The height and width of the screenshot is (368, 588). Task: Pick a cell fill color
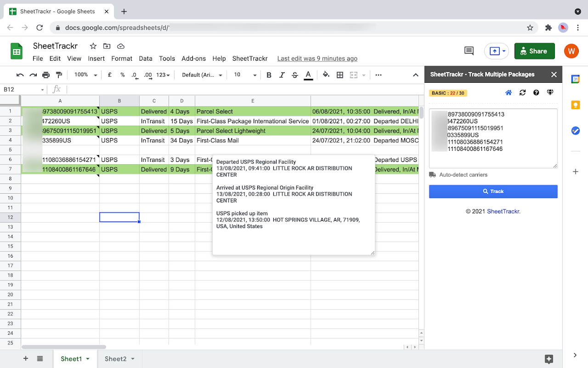pos(326,75)
